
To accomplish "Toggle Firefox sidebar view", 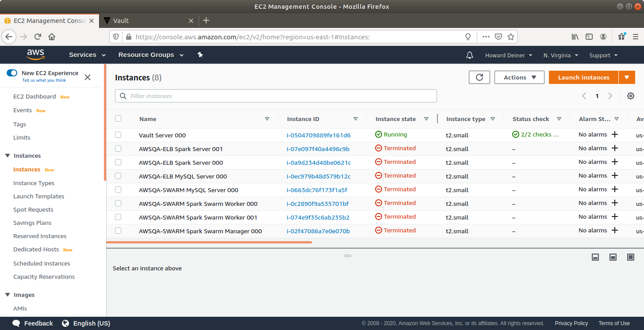I will point(589,37).
